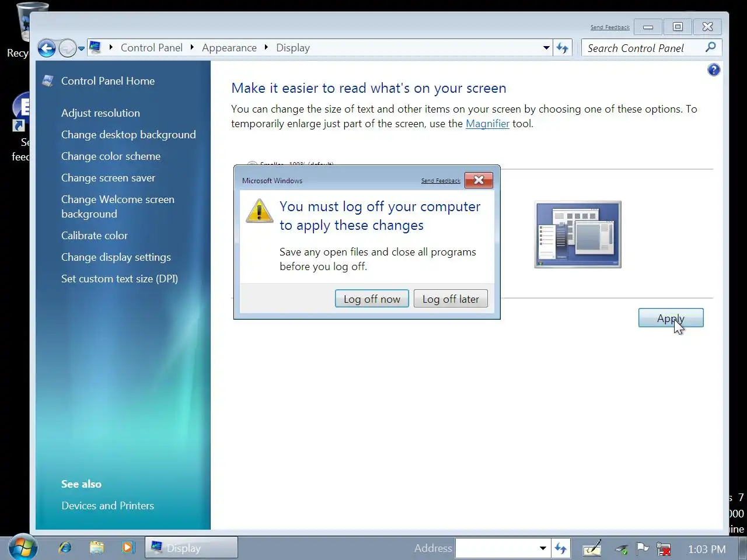This screenshot has height=560, width=747.
Task: Refresh the Control Panel address bar
Action: 562,48
